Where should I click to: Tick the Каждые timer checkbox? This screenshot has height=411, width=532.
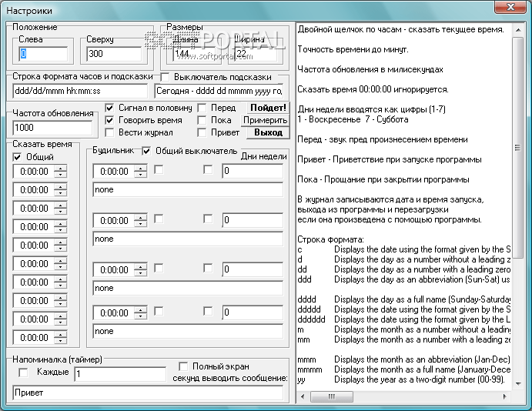[23, 373]
